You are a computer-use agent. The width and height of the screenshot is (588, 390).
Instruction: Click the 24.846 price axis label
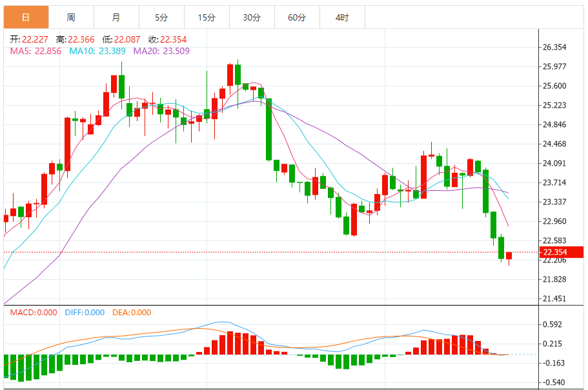tap(554, 124)
